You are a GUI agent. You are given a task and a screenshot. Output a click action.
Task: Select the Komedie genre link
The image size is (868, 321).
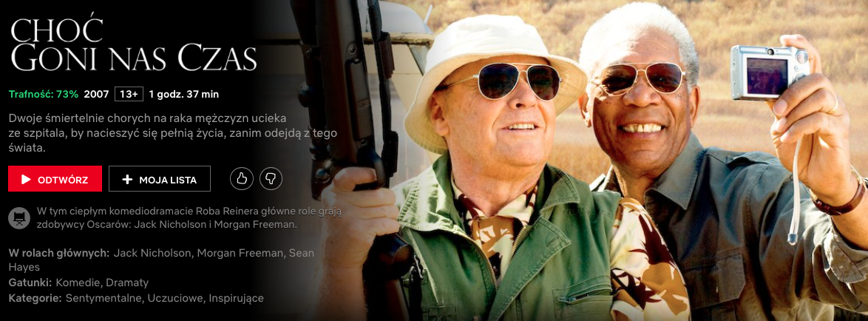77,283
